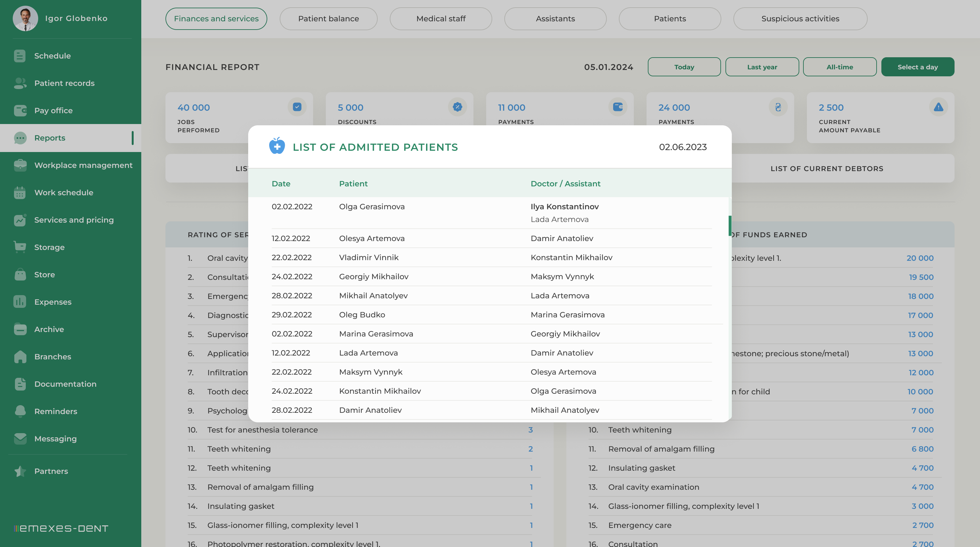Open the Medical staff tab
Screen dimensions: 980x547
[x=441, y=19]
